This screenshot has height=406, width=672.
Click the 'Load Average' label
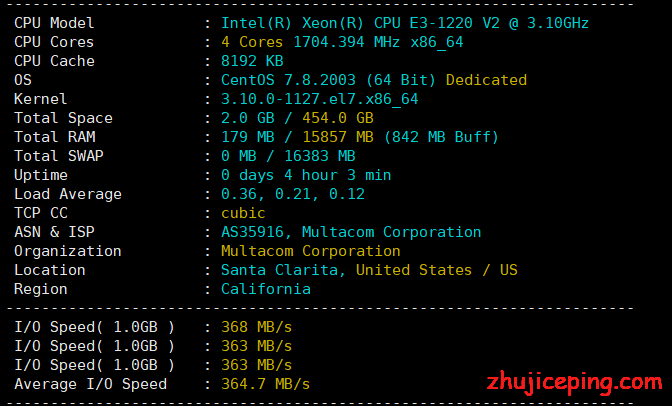point(68,194)
